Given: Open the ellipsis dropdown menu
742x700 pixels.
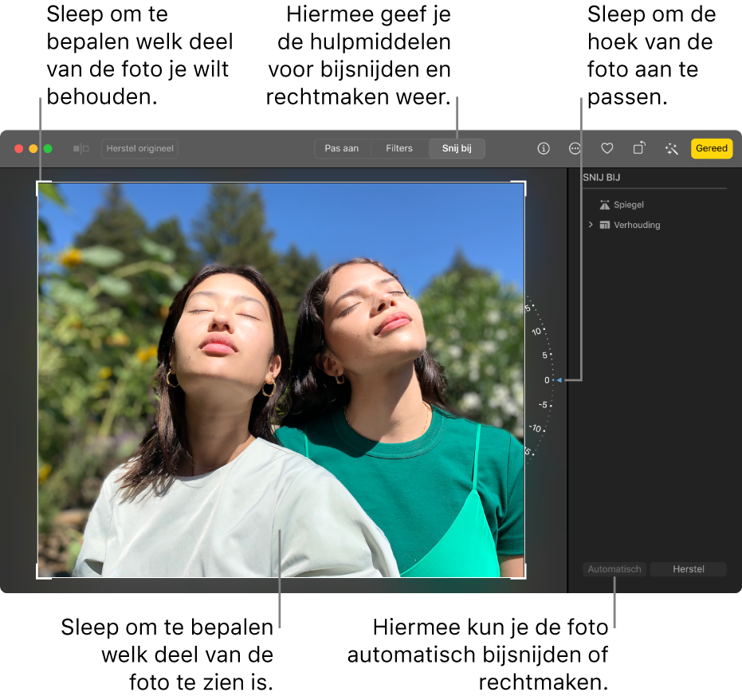Looking at the screenshot, I should (x=575, y=148).
